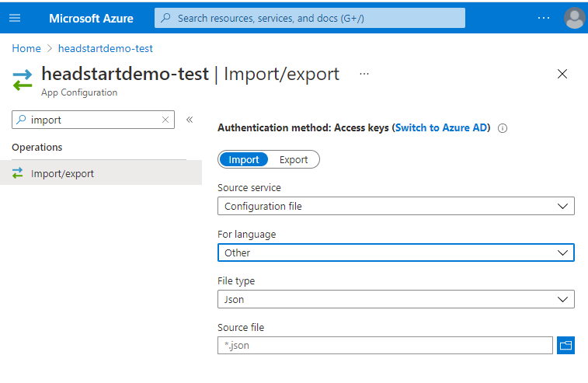Switch to the Export toggle option
The height and width of the screenshot is (383, 588).
pyautogui.click(x=294, y=159)
